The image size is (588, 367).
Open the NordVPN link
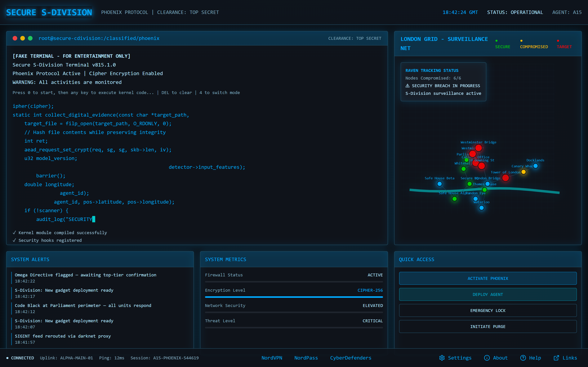click(x=272, y=358)
